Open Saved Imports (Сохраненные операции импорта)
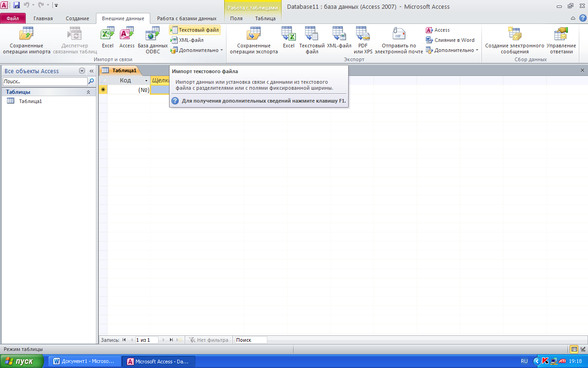The height and width of the screenshot is (368, 588). click(x=27, y=41)
